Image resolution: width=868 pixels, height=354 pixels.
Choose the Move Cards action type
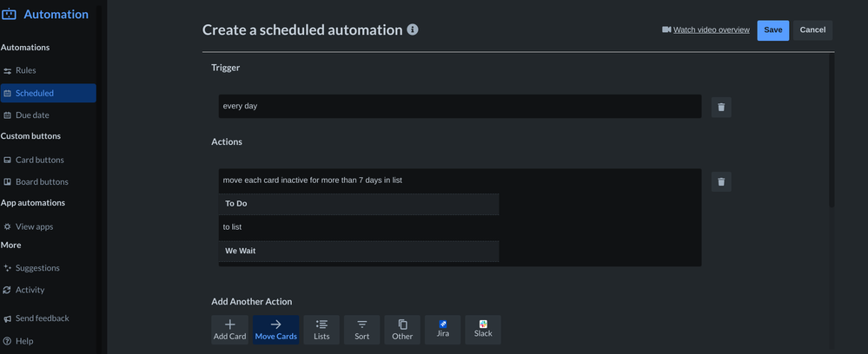[x=275, y=331]
